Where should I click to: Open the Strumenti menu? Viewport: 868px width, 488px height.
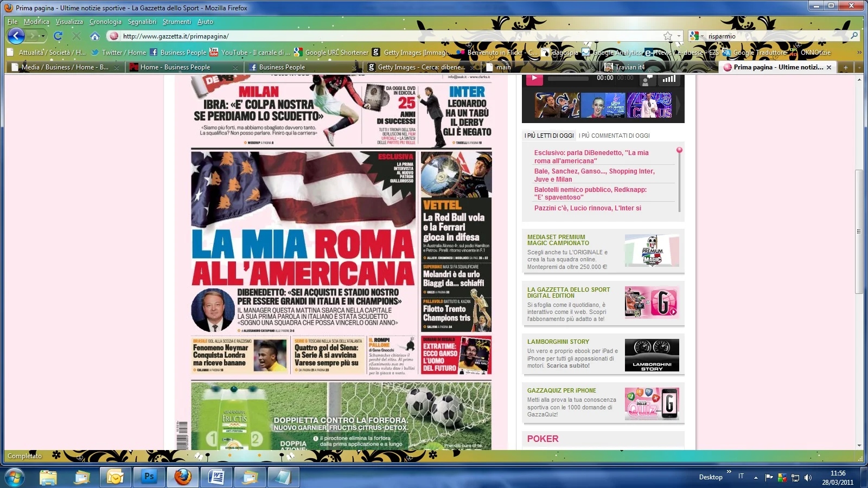click(177, 22)
